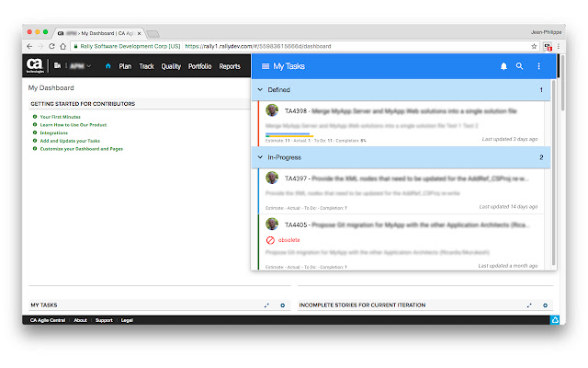Click the browser back arrow
This screenshot has height=368, width=588.
coord(29,46)
